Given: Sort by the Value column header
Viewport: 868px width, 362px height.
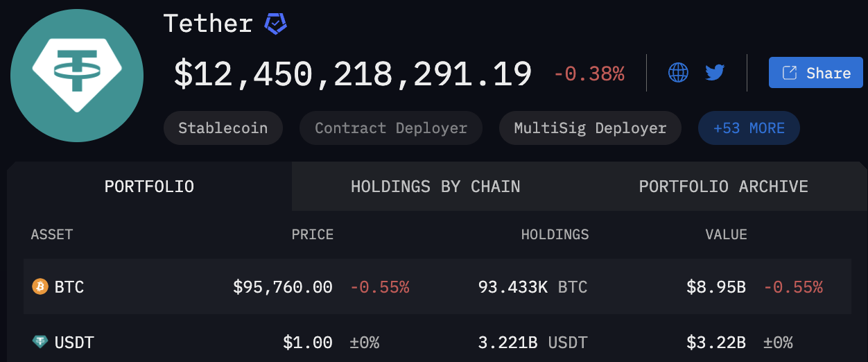Looking at the screenshot, I should [x=726, y=234].
